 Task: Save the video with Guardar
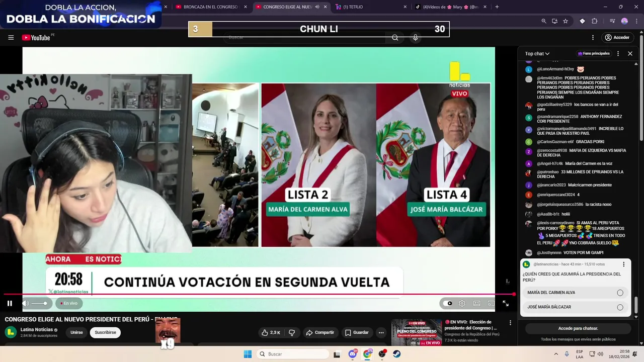tap(357, 332)
